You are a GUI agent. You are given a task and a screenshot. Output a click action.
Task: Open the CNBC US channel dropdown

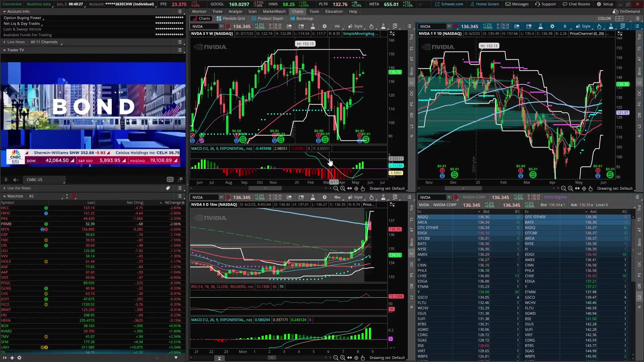[44, 180]
